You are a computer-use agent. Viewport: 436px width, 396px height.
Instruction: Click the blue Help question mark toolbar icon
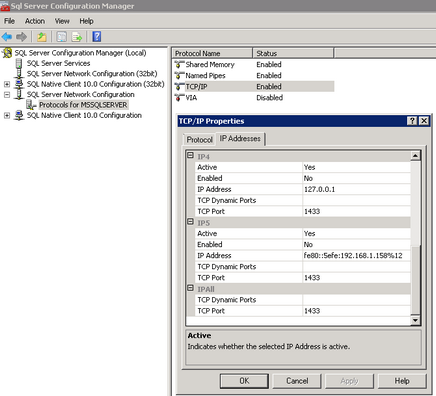[97, 37]
